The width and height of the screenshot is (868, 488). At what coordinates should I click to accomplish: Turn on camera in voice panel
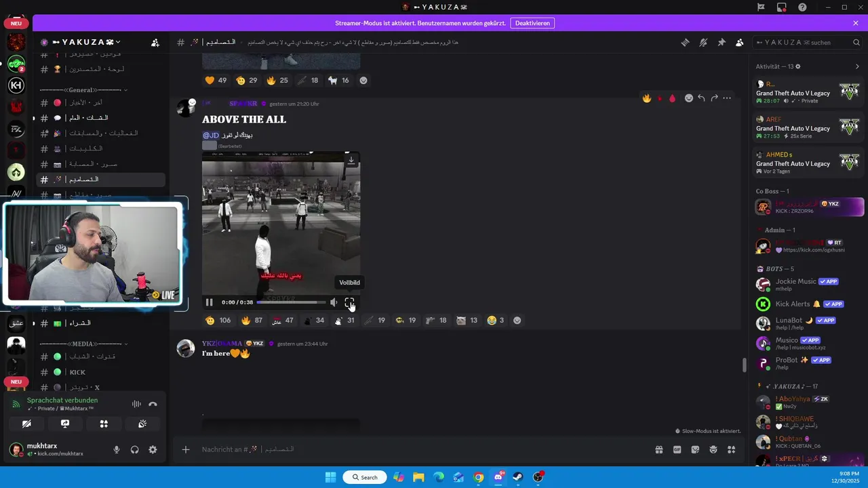26,424
